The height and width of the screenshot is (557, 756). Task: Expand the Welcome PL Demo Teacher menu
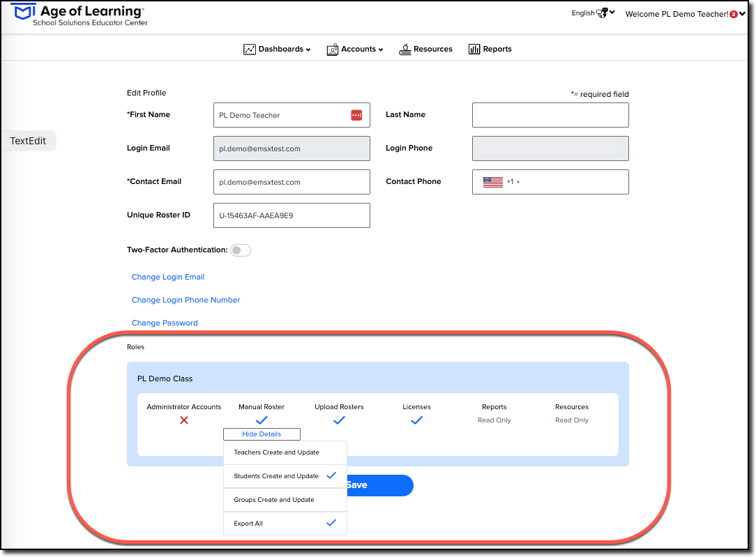click(685, 14)
